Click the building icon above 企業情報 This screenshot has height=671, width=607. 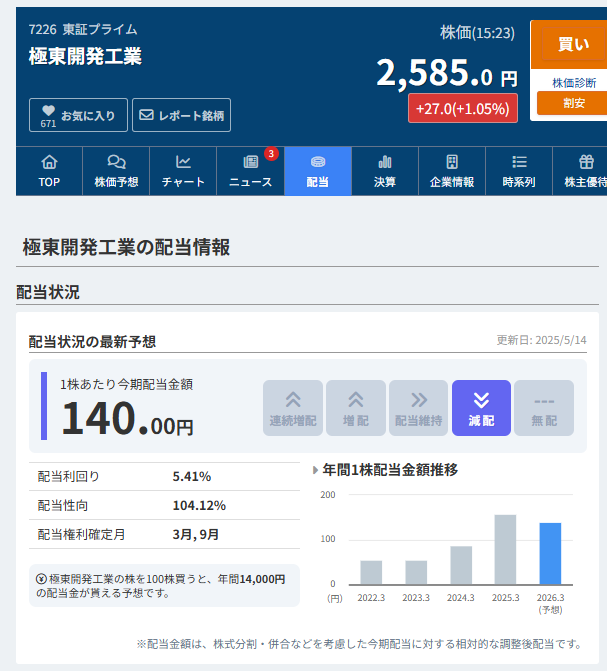(x=452, y=162)
